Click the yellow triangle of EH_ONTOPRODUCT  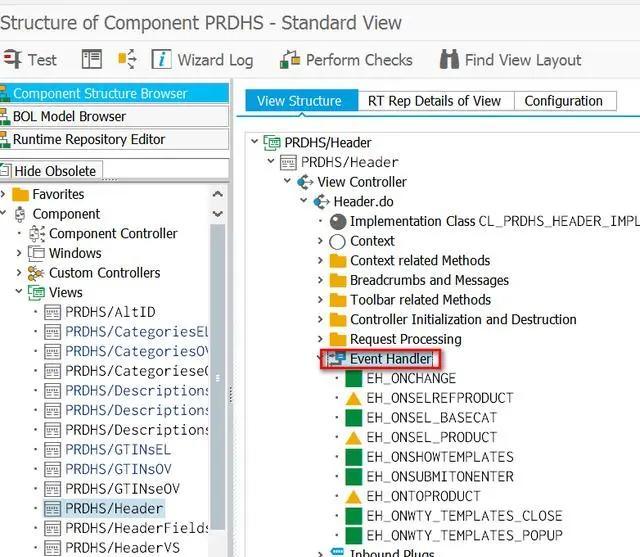click(353, 496)
